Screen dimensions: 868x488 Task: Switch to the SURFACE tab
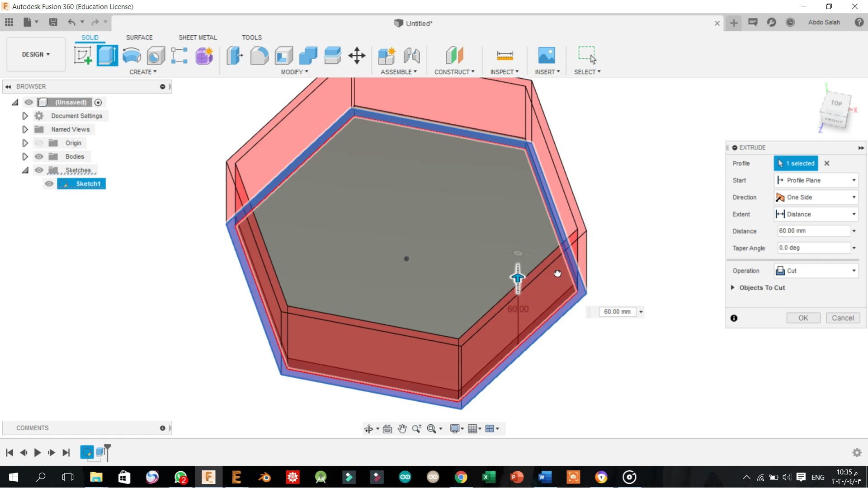point(139,38)
